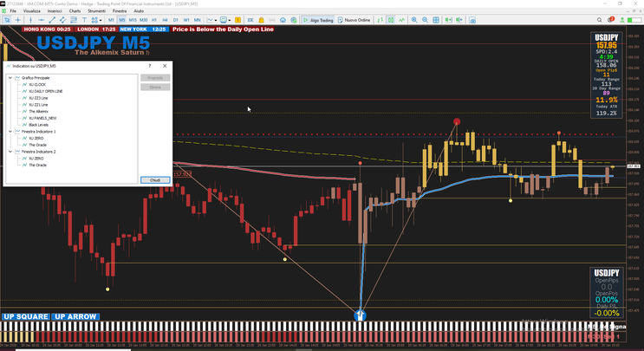Open the Inserisci menu
The width and height of the screenshot is (644, 351).
pyautogui.click(x=55, y=11)
